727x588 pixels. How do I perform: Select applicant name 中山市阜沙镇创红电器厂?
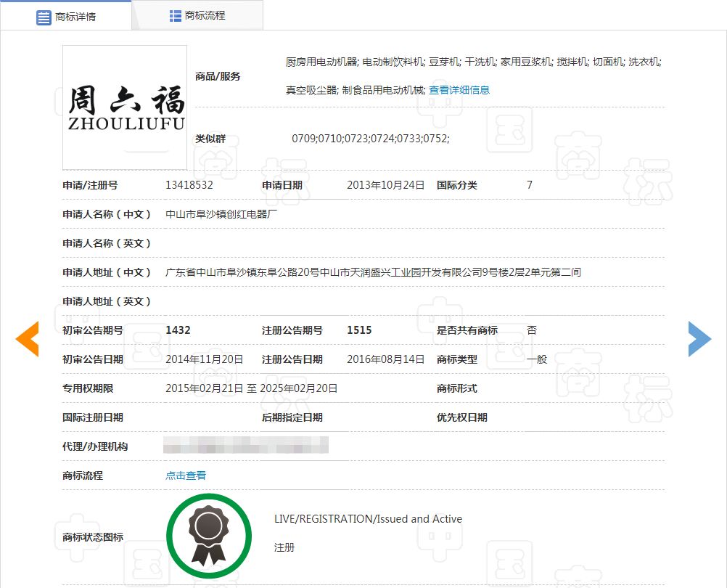click(x=221, y=214)
